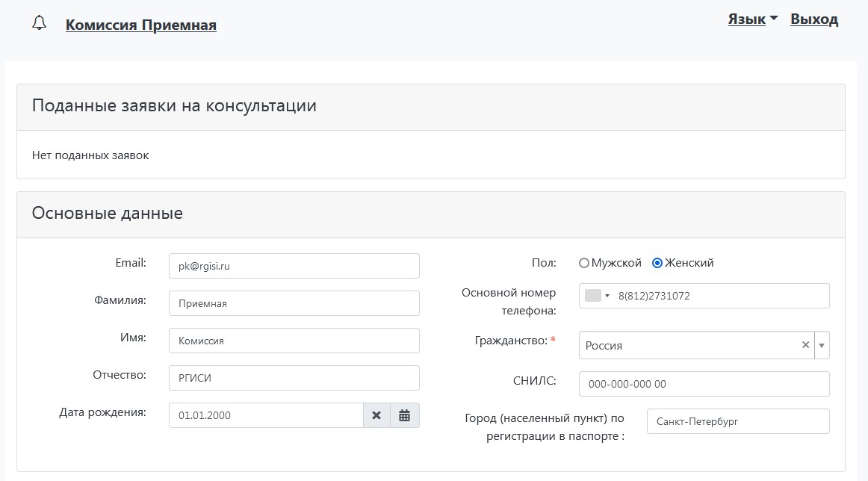Click the Гражданство combo box showing Россия
This screenshot has width=868, height=481.
coord(687,346)
